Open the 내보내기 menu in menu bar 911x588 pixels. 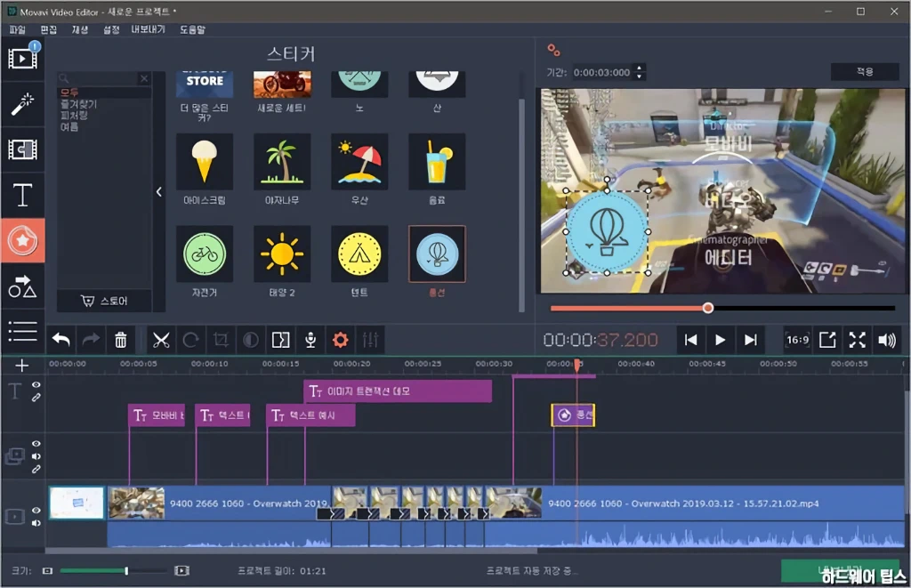(x=149, y=29)
